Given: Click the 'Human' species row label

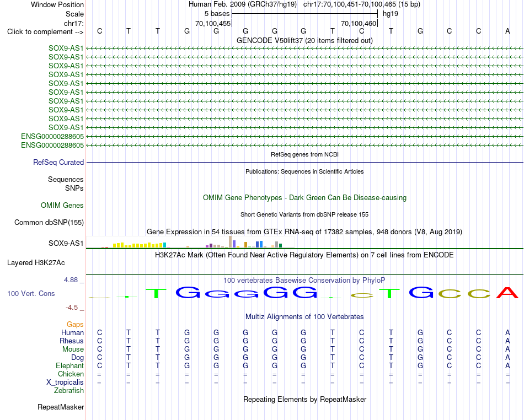Looking at the screenshot, I should pos(72,332).
